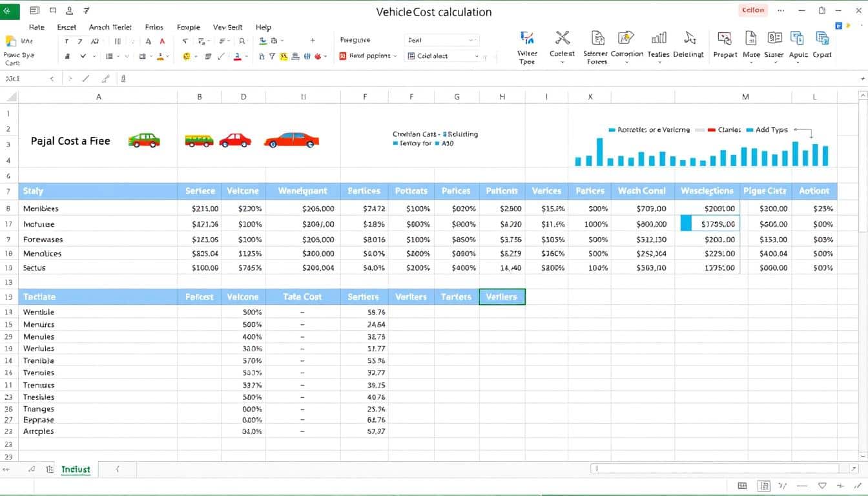The width and height of the screenshot is (868, 496).
Task: Expand the dropdown arrow under Corroction
Action: [626, 63]
